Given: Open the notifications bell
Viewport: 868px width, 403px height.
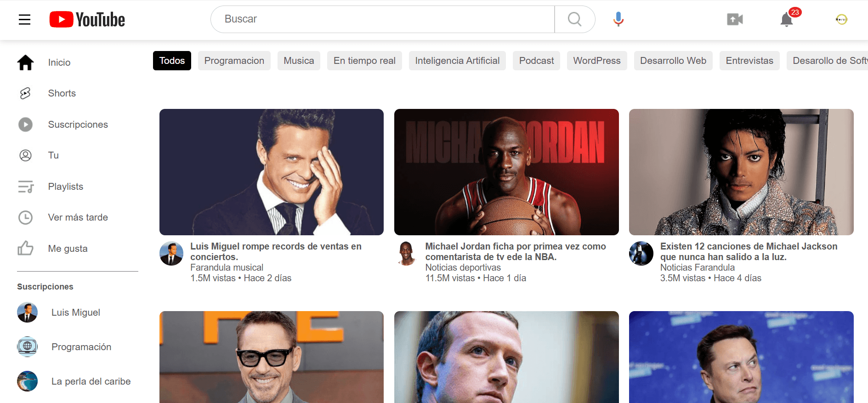Looking at the screenshot, I should pyautogui.click(x=787, y=19).
